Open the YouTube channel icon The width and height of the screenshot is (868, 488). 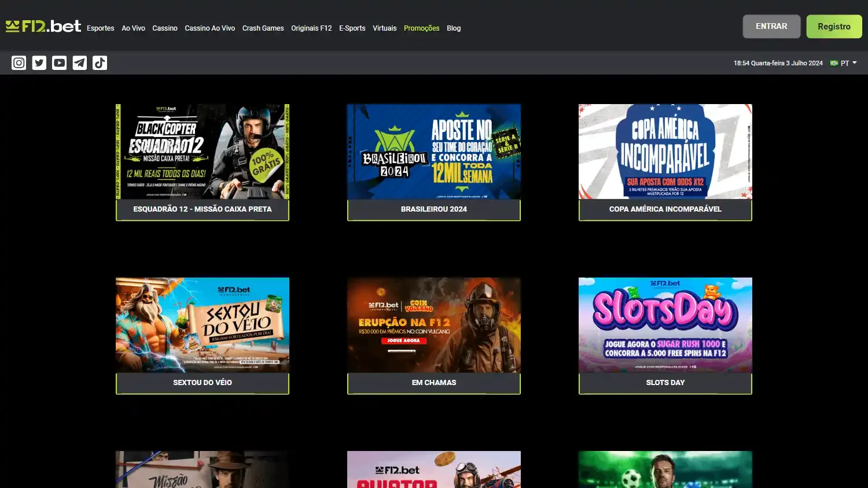(x=60, y=62)
